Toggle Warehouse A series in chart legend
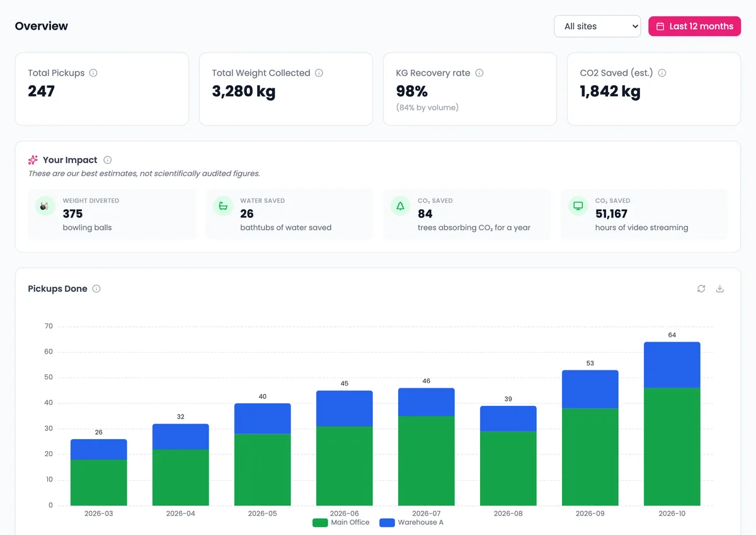 click(411, 522)
